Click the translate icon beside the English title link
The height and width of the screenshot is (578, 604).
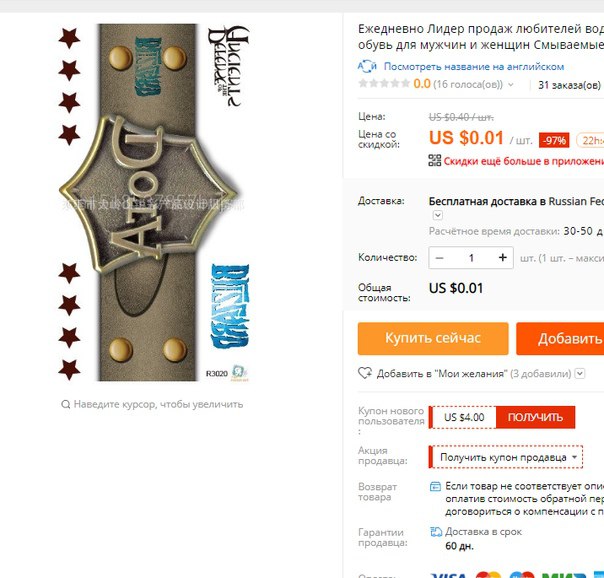[x=367, y=66]
